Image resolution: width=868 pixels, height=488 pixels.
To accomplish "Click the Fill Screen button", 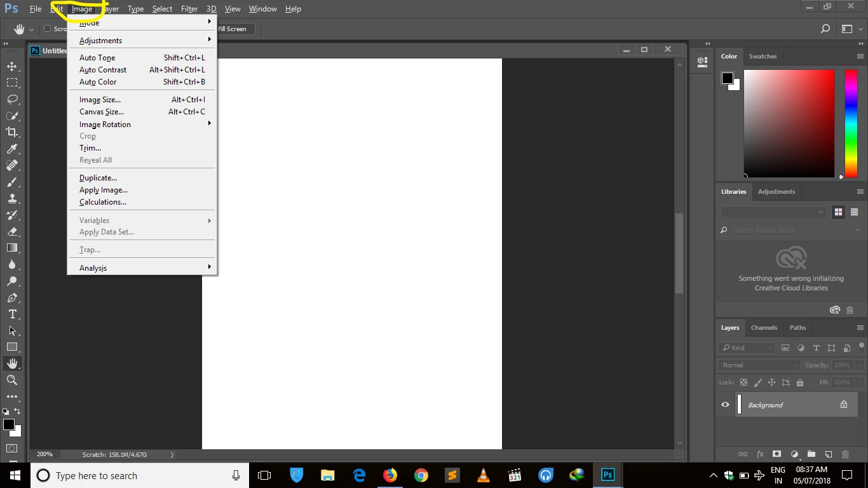I will [x=232, y=29].
